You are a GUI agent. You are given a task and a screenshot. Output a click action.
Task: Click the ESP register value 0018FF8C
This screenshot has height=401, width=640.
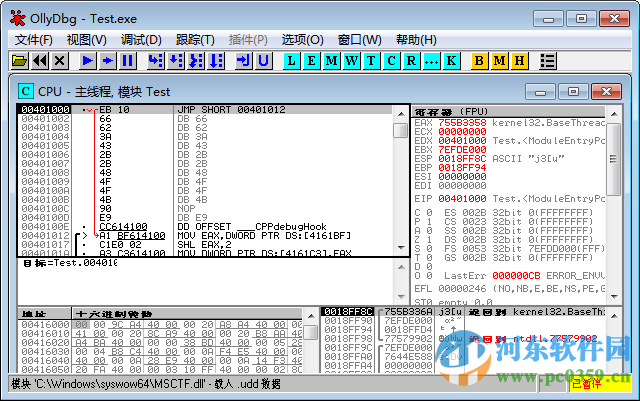462,159
